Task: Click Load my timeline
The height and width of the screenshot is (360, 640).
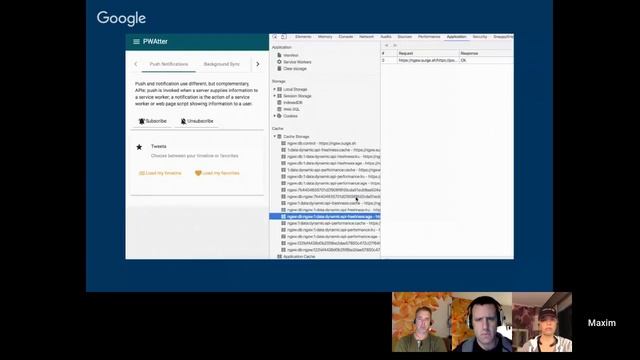Action: click(x=160, y=173)
